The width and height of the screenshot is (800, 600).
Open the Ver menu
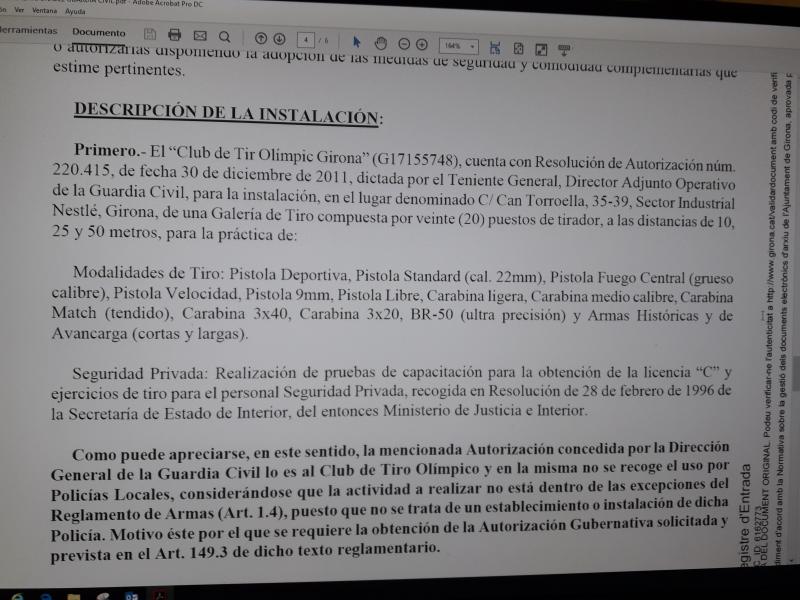[18, 8]
